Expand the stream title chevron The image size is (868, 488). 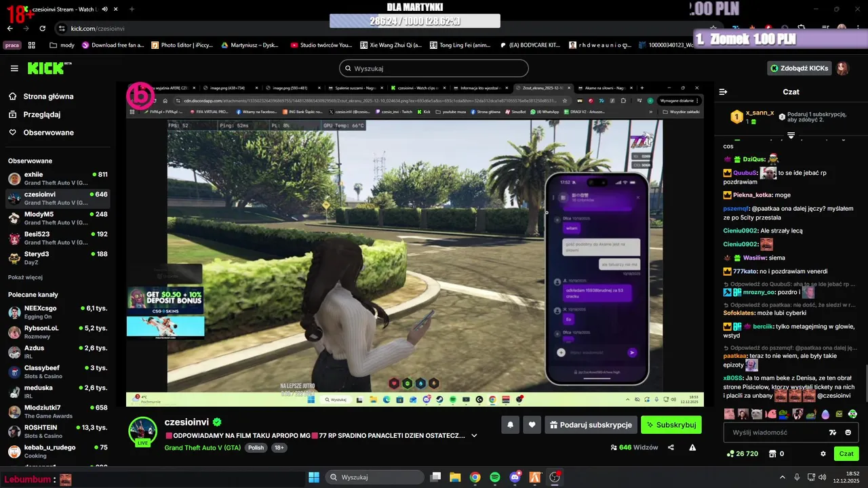[x=474, y=435]
